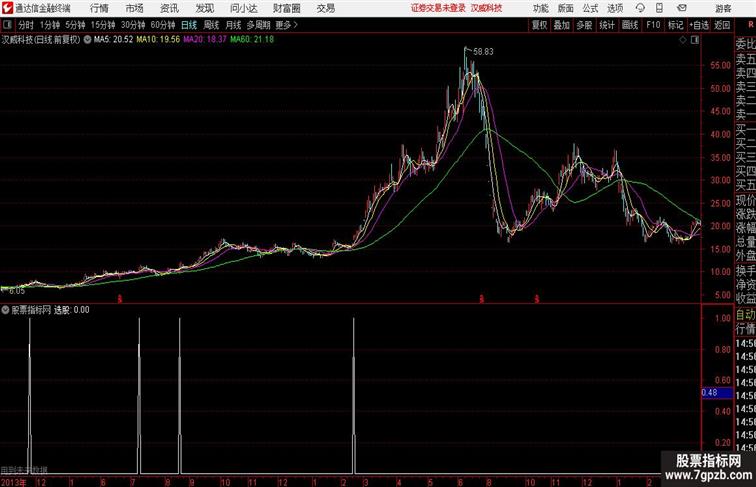Click the 游客 guest account label
This screenshot has height=487, width=756.
723,8
